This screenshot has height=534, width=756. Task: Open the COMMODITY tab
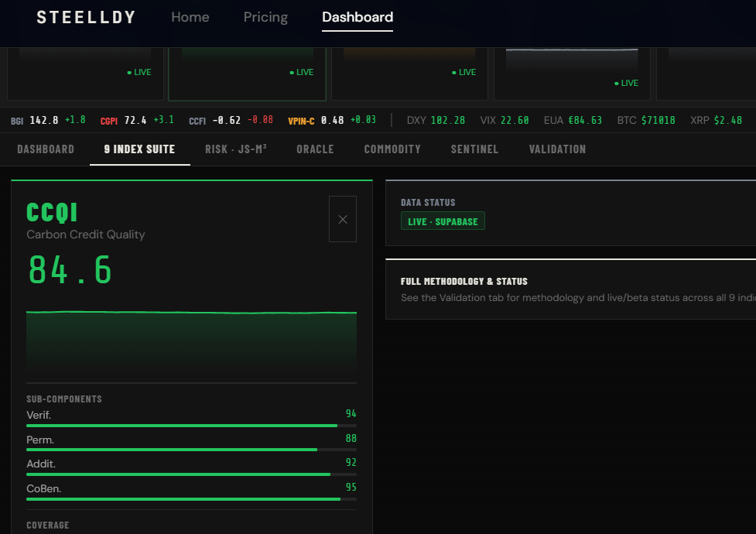392,149
